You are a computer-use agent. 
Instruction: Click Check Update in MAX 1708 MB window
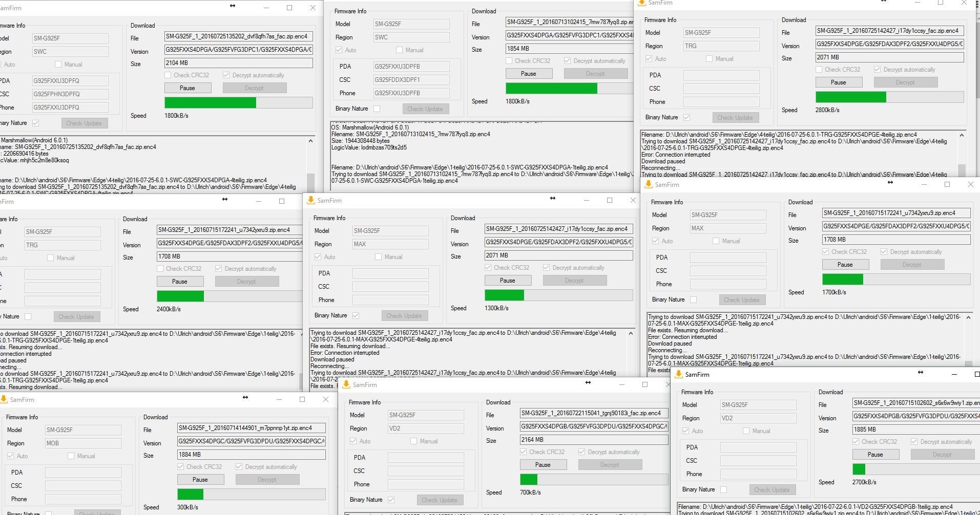742,300
